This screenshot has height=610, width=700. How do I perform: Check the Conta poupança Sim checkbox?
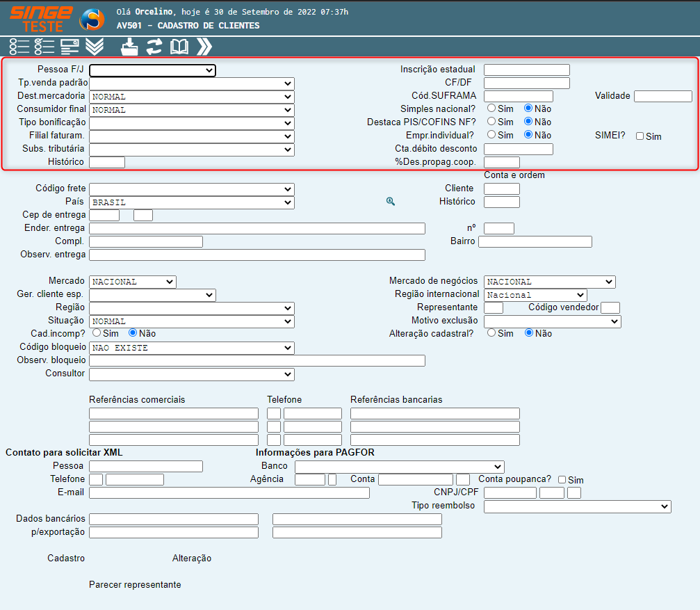tap(562, 480)
